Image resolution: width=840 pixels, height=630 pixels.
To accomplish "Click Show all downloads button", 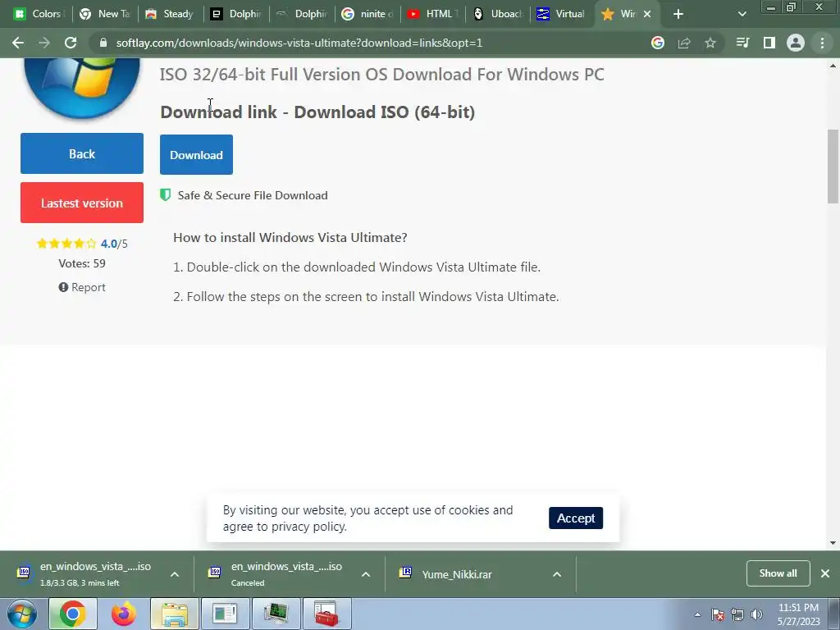I will click(x=778, y=573).
